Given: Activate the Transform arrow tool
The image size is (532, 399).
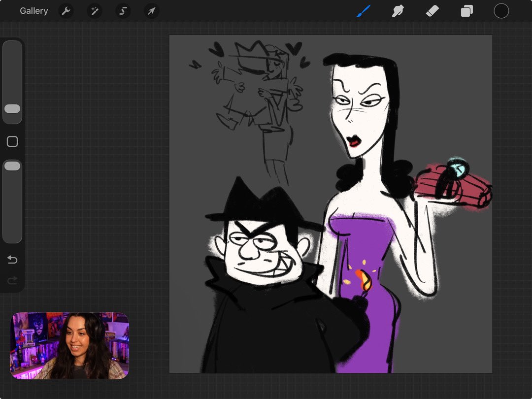Looking at the screenshot, I should (x=151, y=11).
